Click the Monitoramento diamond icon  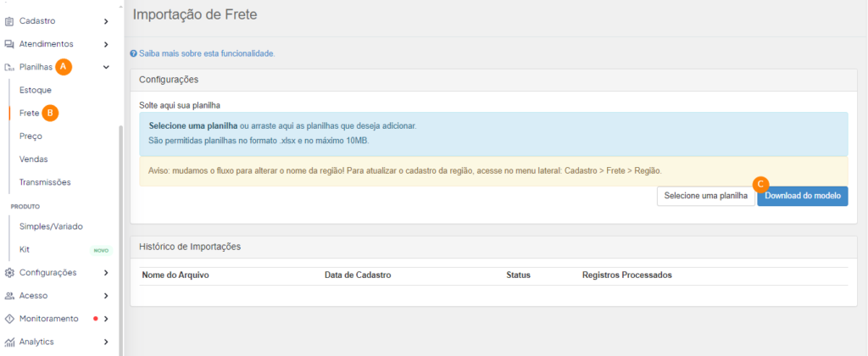9,319
